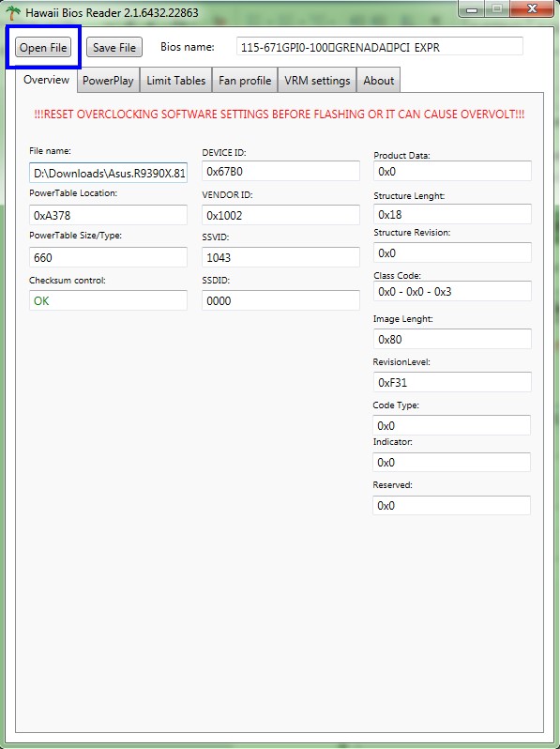560x749 pixels.
Task: Click the RevisionLevel field 0xF31
Action: tap(452, 382)
